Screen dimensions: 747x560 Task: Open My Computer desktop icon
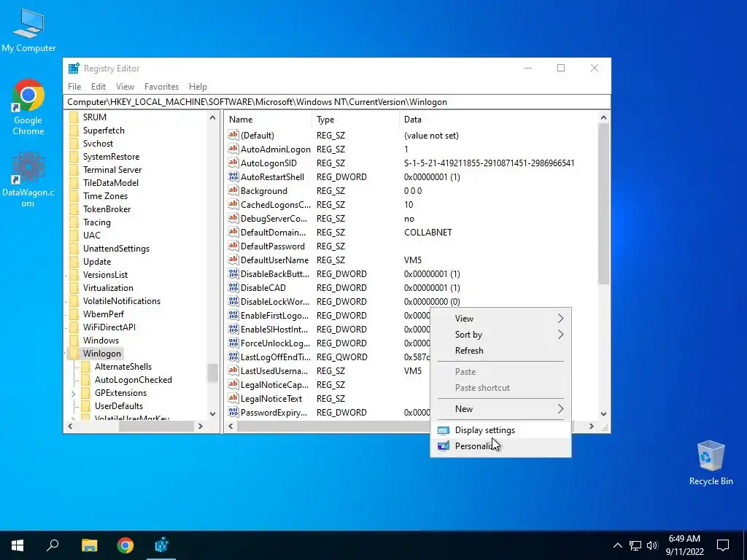(x=28, y=29)
